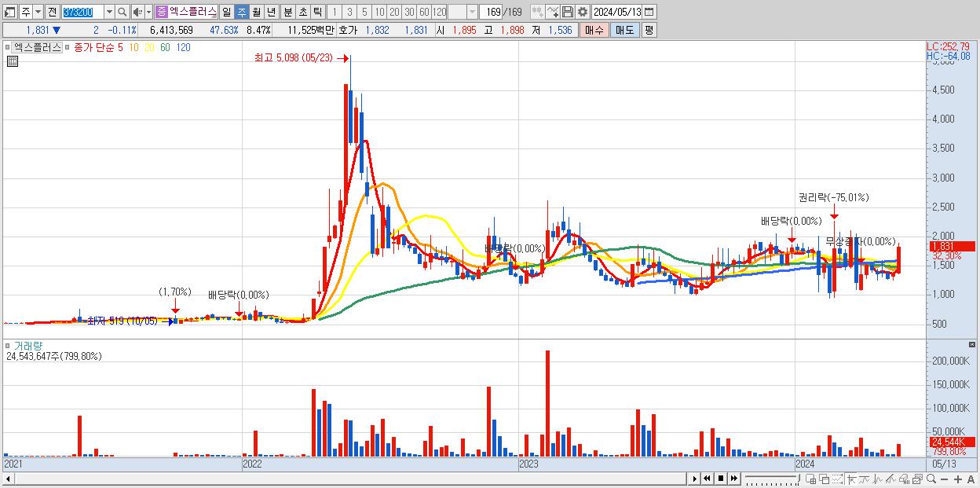Zoom out chart with minus icon

pos(945,479)
